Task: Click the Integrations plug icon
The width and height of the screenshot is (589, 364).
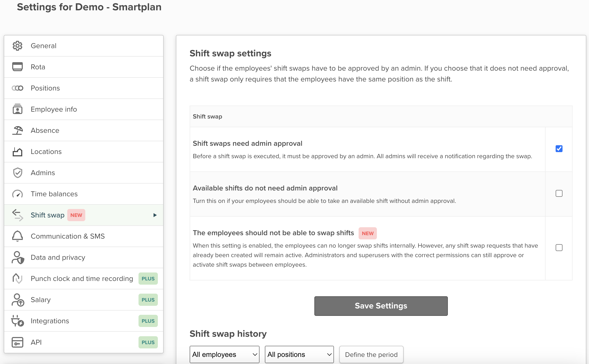Action: click(x=17, y=321)
